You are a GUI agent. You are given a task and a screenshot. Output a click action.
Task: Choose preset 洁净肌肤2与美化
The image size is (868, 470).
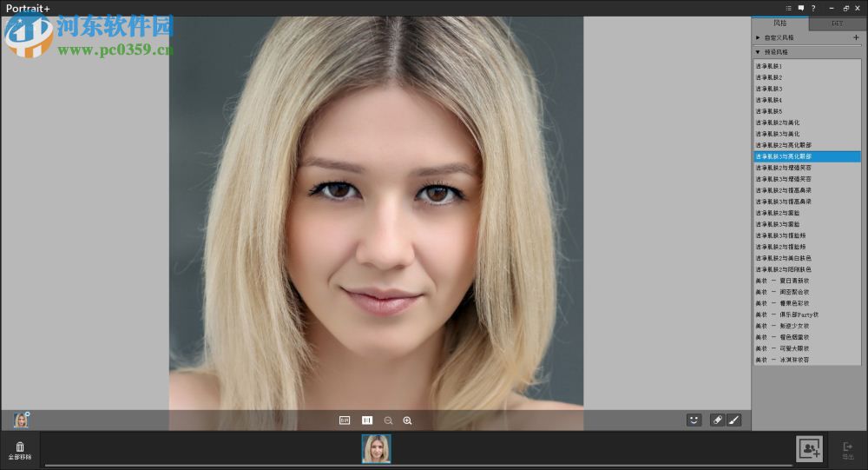point(807,122)
